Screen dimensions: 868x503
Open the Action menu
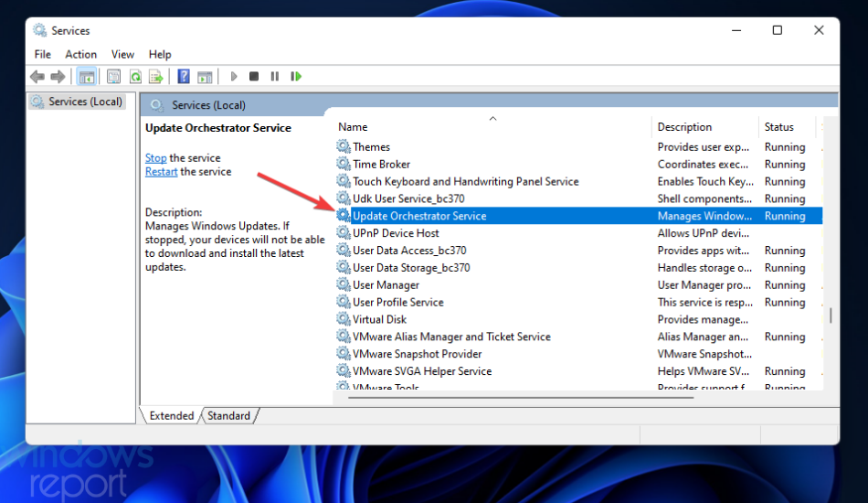click(80, 54)
